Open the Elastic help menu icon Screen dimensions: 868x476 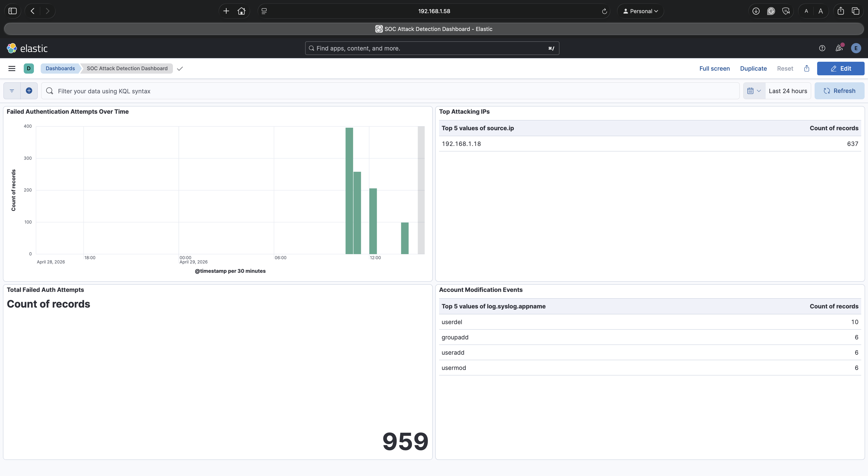point(822,48)
